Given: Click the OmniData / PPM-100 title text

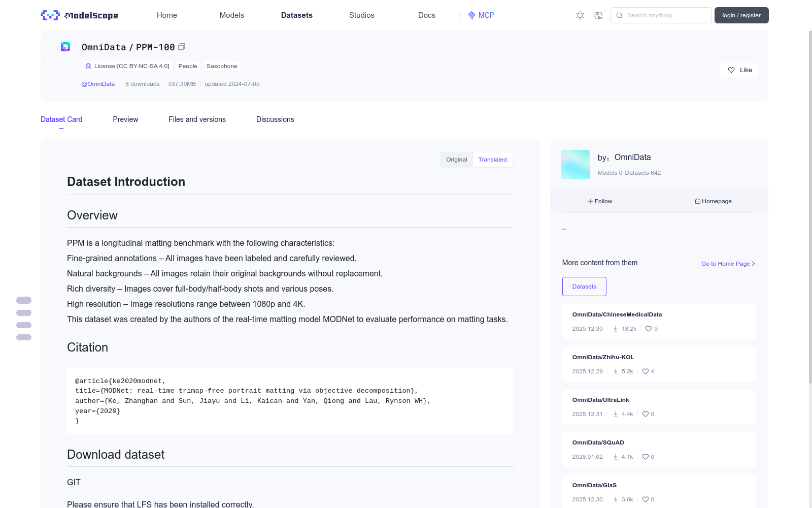Looking at the screenshot, I should coord(128,47).
